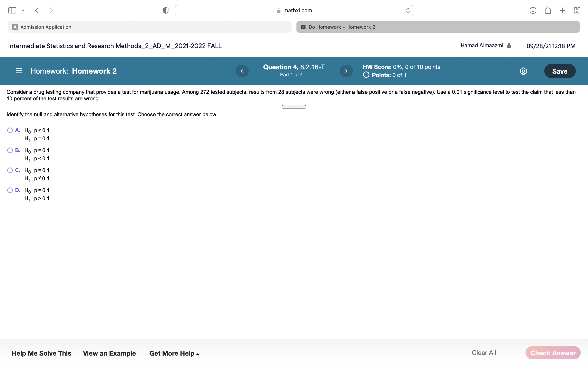
Task: Click the Share icon in the toolbar
Action: 548,10
